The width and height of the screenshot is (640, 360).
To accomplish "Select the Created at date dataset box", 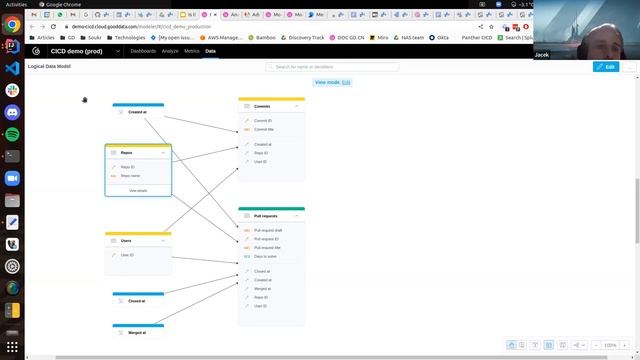I will (138, 111).
